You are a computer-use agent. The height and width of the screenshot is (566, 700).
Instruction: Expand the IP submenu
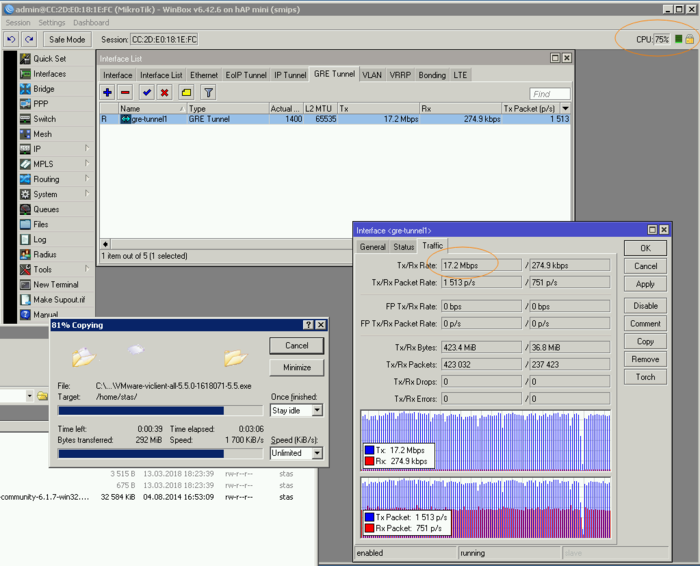click(x=87, y=149)
